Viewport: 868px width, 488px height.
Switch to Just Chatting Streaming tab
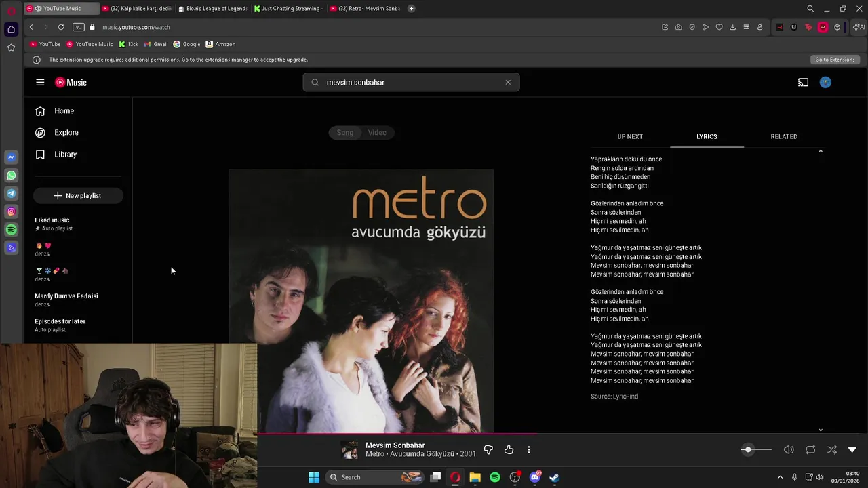pyautogui.click(x=288, y=9)
